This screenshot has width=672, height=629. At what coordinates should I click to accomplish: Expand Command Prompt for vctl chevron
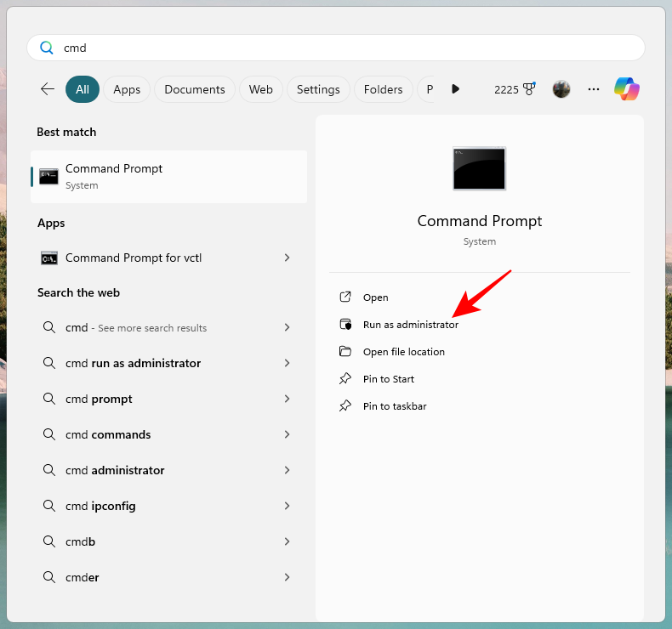[288, 258]
